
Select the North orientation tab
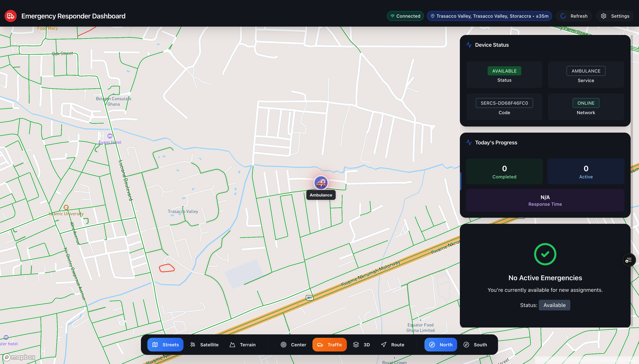coord(441,344)
